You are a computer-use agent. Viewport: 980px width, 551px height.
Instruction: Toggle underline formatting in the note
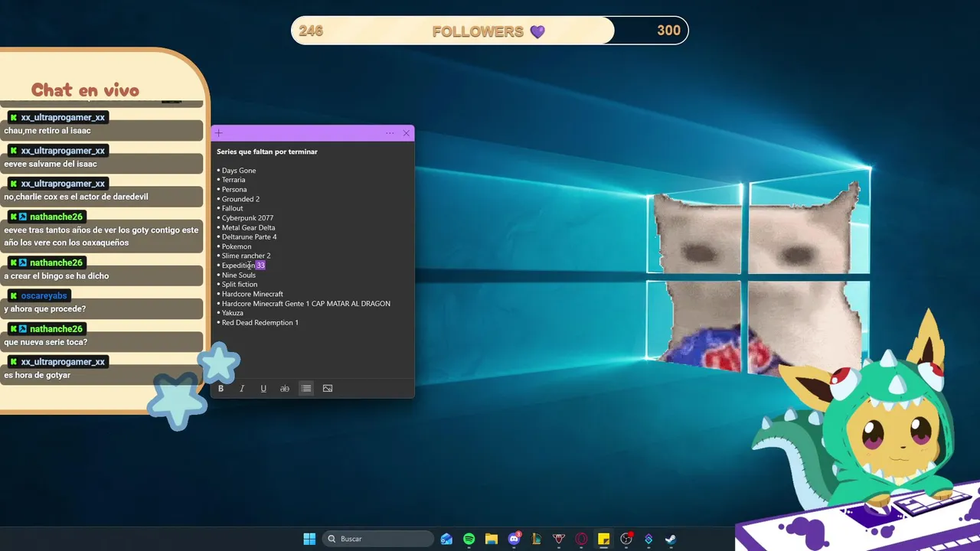click(263, 389)
